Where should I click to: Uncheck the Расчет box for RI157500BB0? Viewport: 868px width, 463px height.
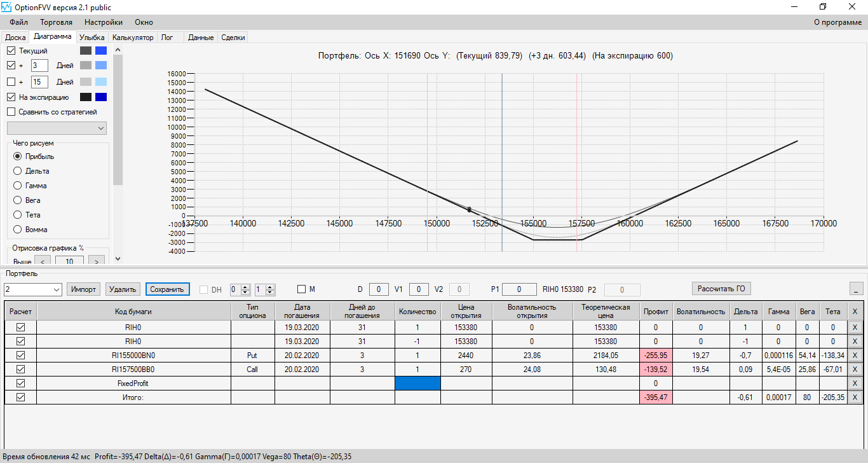21,370
